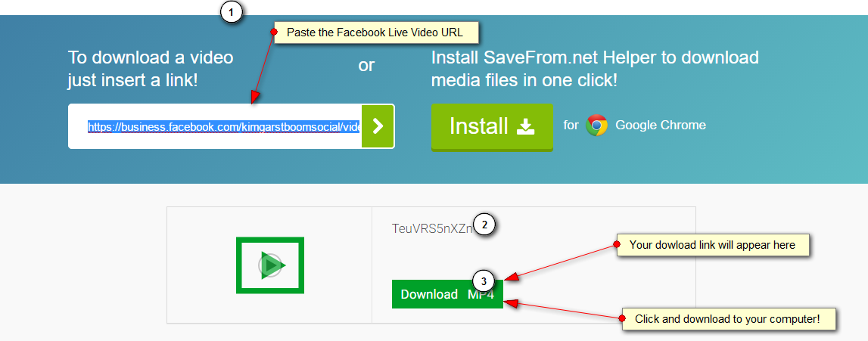Click the 'To download a video' heading
The image size is (868, 341).
coord(151,57)
